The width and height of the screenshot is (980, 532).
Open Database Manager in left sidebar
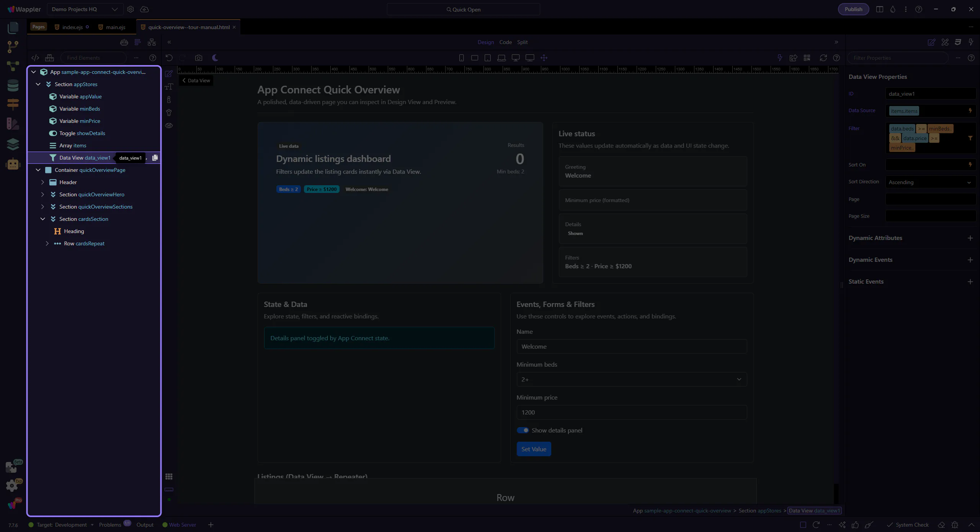pyautogui.click(x=13, y=85)
